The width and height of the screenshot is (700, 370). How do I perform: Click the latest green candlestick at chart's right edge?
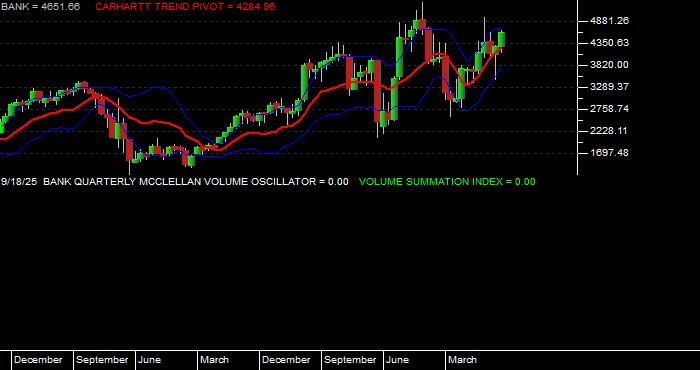click(x=501, y=39)
